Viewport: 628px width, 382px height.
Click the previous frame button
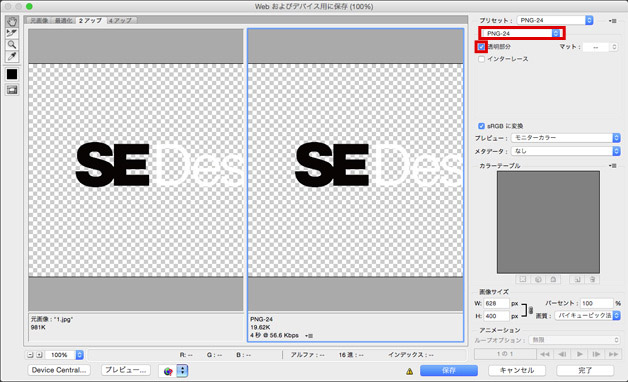[562, 354]
